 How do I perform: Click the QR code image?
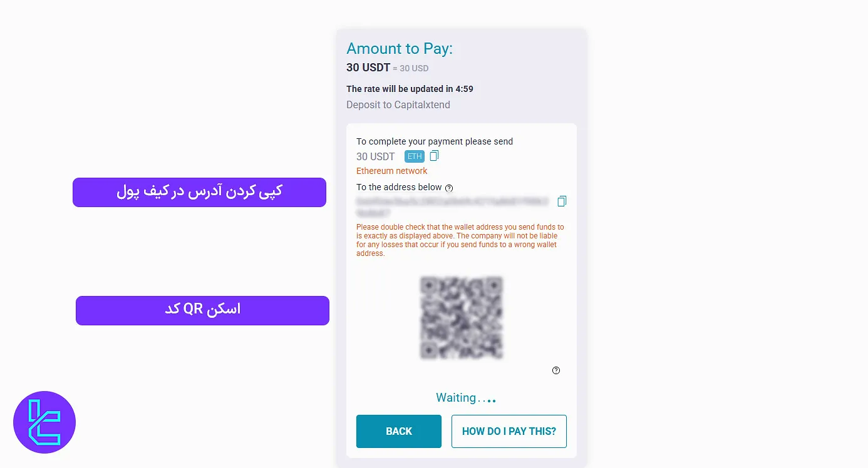462,318
